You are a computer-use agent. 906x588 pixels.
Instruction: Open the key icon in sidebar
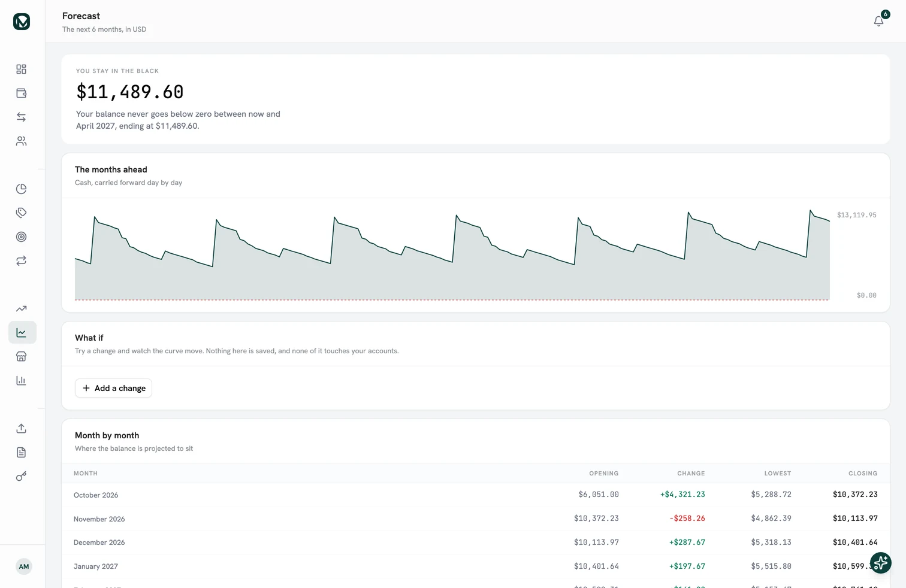pyautogui.click(x=22, y=477)
